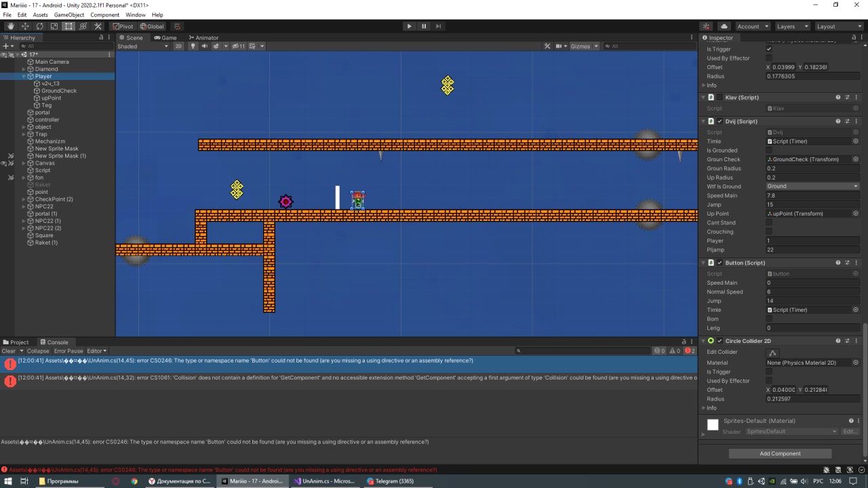Toggle 2D scene view mode
Viewport: 868px width, 488px height.
[178, 46]
